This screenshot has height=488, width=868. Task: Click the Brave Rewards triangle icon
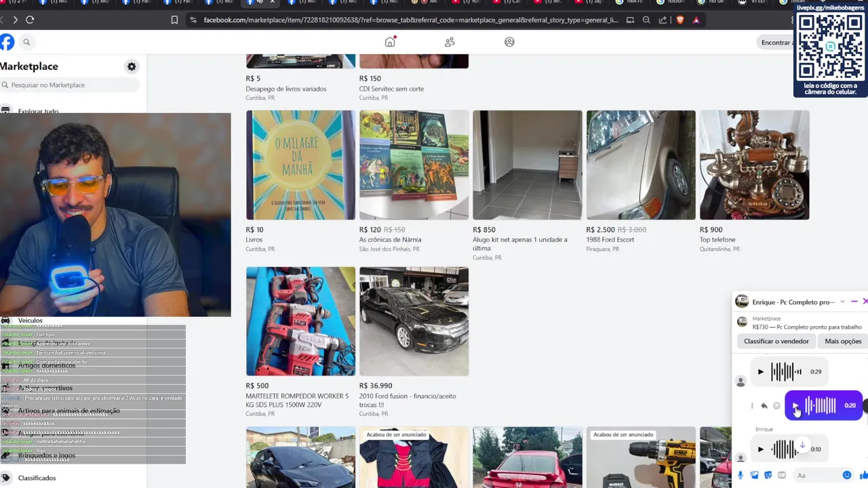coord(696,20)
